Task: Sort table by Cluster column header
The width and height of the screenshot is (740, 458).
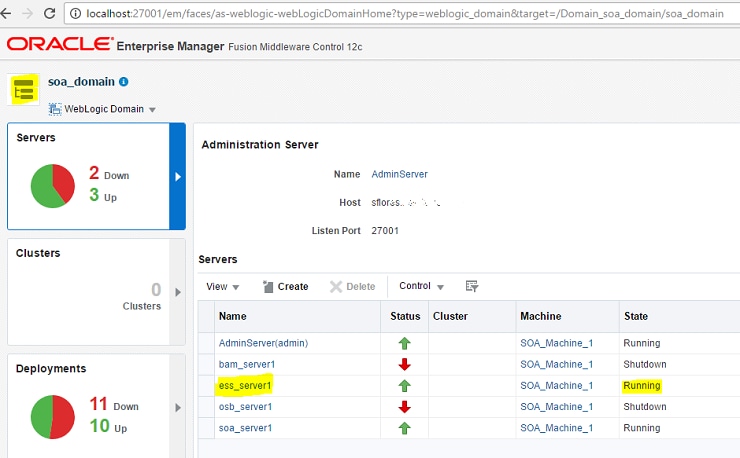Action: (472, 316)
